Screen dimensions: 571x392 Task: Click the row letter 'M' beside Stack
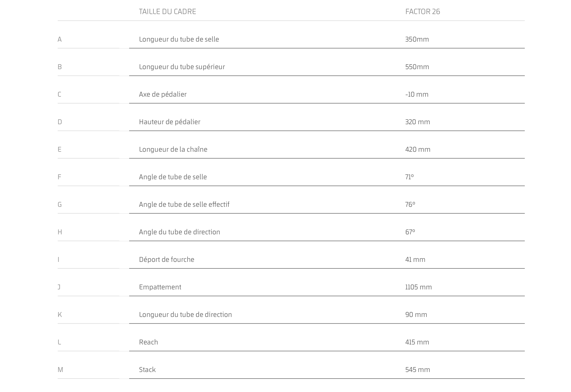pos(60,370)
